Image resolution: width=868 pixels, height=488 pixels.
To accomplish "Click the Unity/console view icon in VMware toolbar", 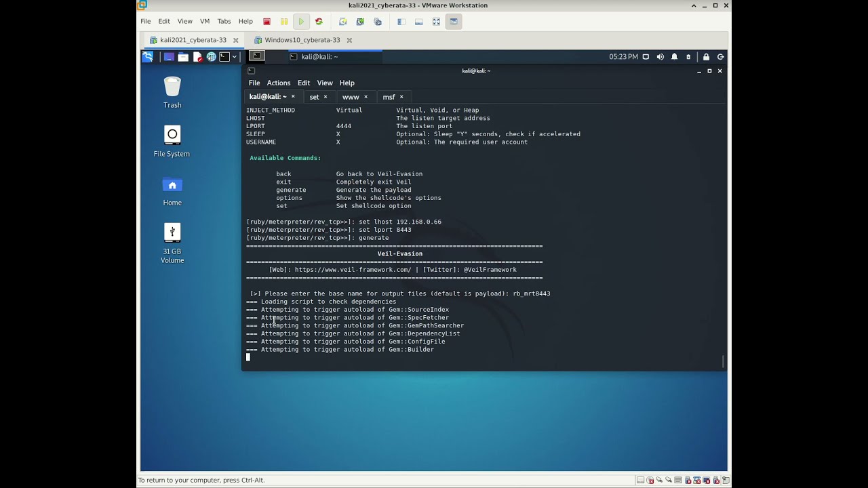I will click(454, 22).
